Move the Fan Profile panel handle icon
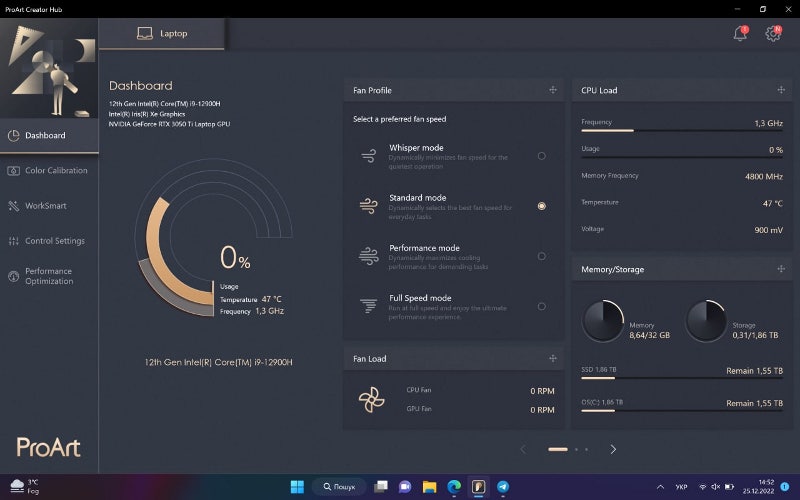This screenshot has height=500, width=800. click(x=553, y=90)
